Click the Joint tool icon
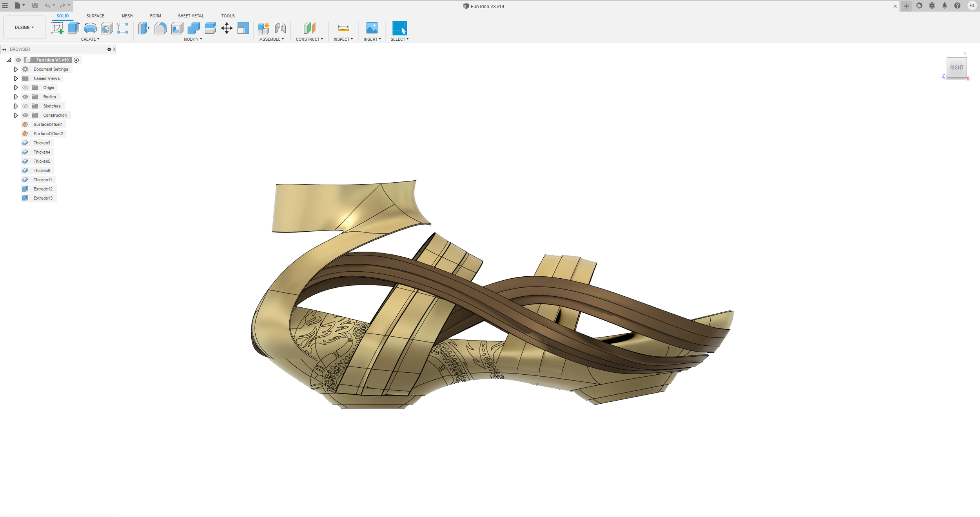 point(280,28)
